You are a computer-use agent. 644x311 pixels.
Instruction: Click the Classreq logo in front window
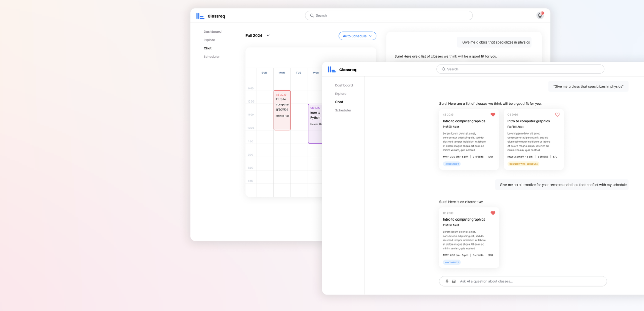pos(332,70)
